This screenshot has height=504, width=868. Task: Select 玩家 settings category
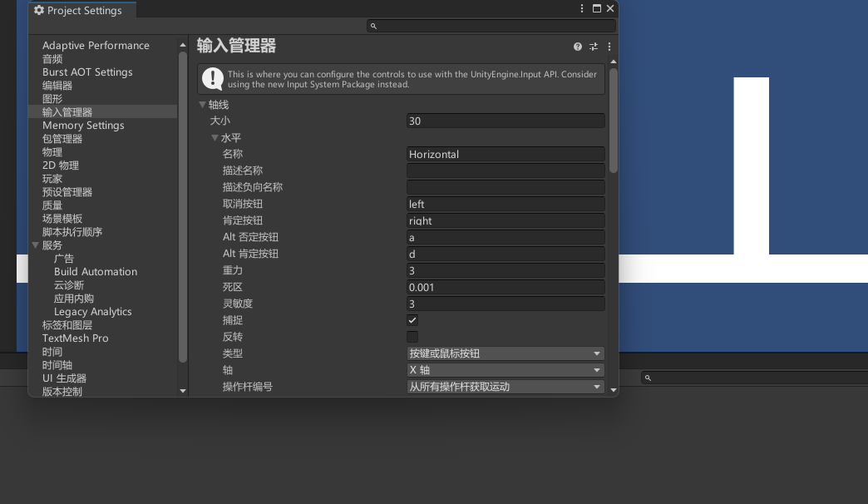pyautogui.click(x=52, y=178)
